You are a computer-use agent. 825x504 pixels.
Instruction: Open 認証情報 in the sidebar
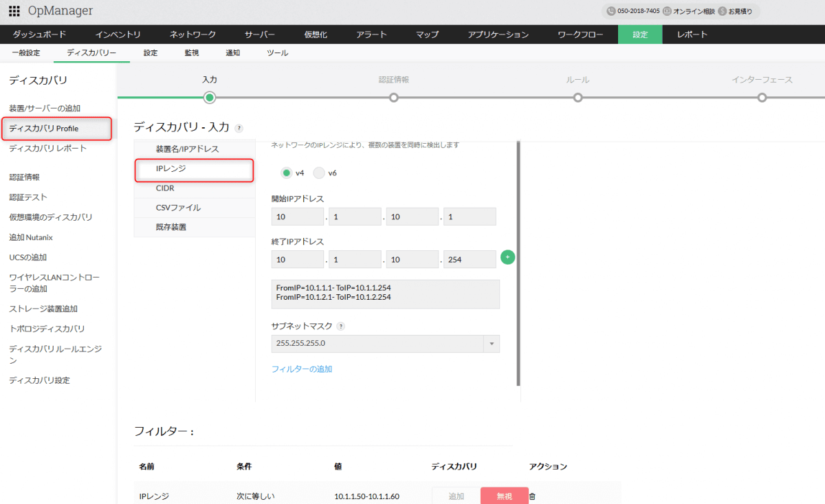[24, 177]
